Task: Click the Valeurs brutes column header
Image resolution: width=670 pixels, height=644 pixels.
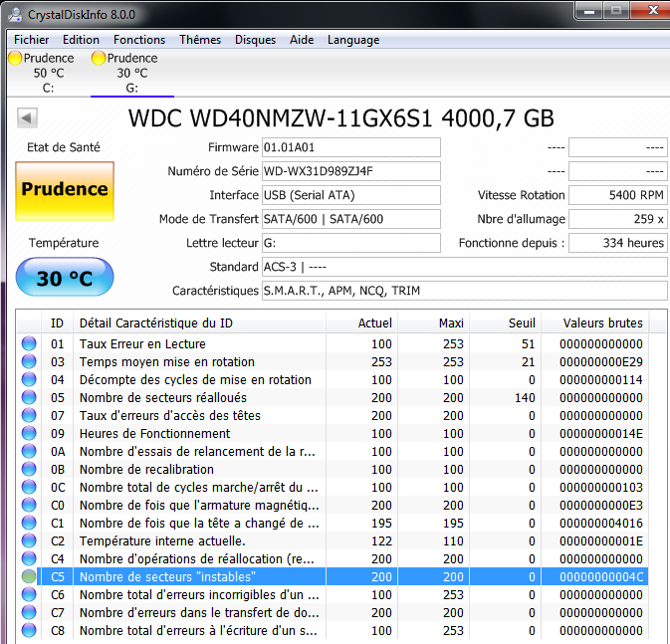Action: [594, 323]
